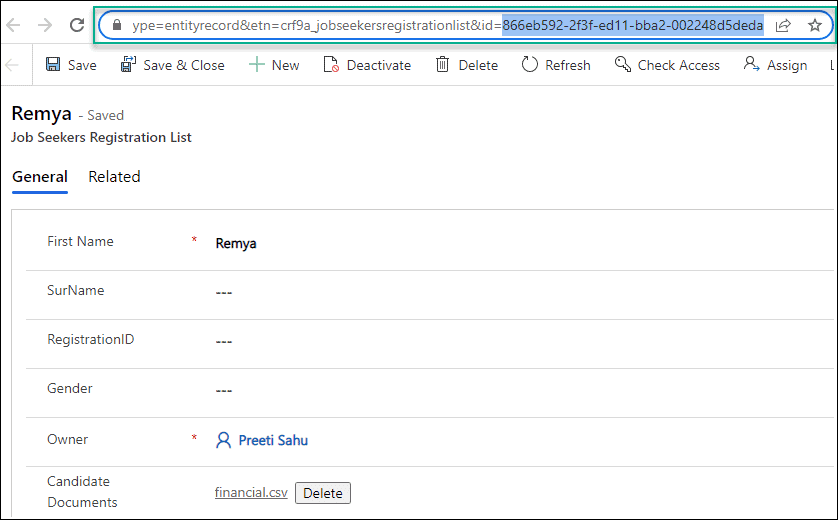Click the person icon next to Preeti Sahu

click(223, 440)
